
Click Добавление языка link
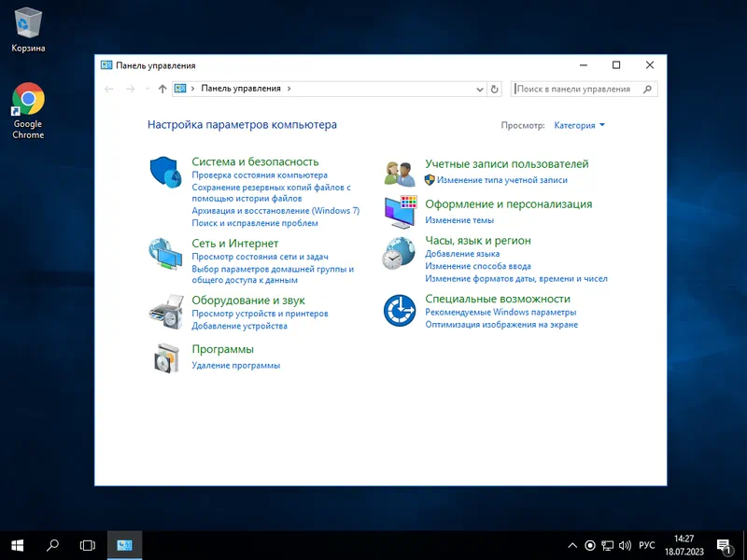point(462,254)
